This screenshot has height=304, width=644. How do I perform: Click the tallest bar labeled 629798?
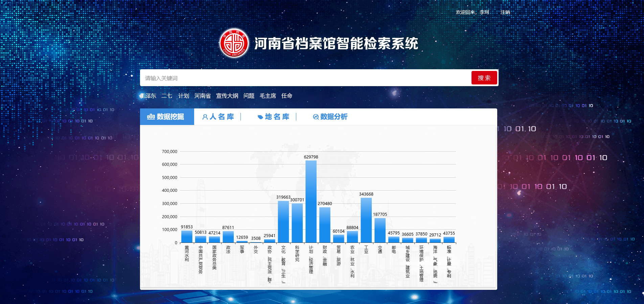311,201
